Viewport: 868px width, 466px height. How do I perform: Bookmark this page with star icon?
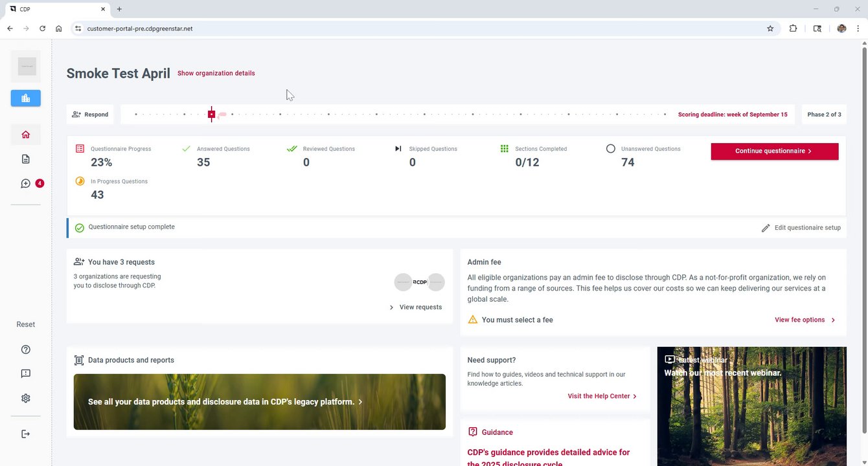click(770, 28)
